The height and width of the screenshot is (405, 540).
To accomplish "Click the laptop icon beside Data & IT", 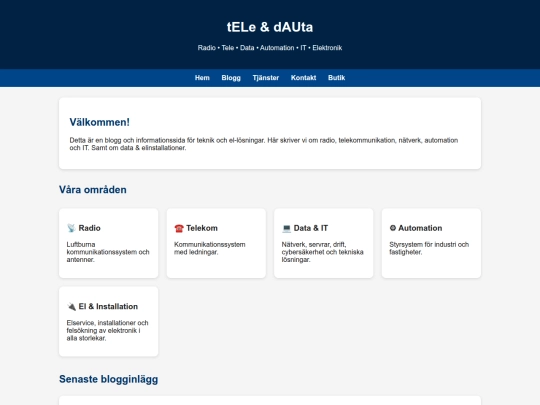I will click(x=286, y=228).
